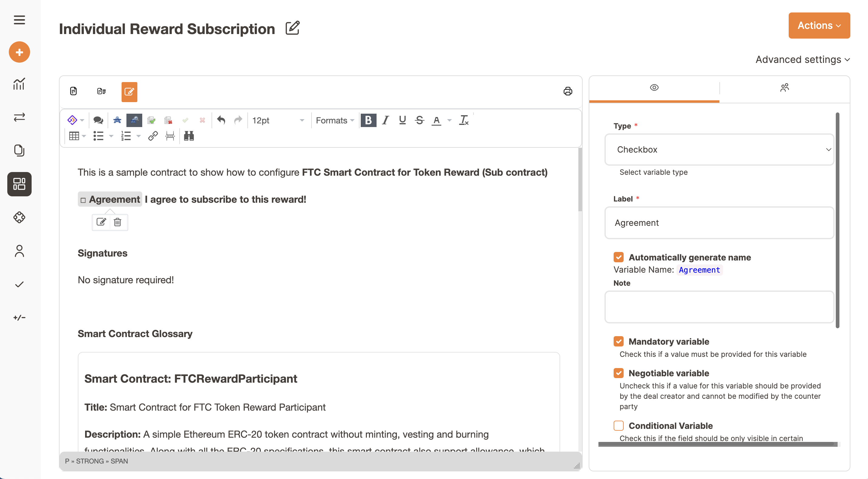Insert a page break
The width and height of the screenshot is (868, 479).
point(170,136)
